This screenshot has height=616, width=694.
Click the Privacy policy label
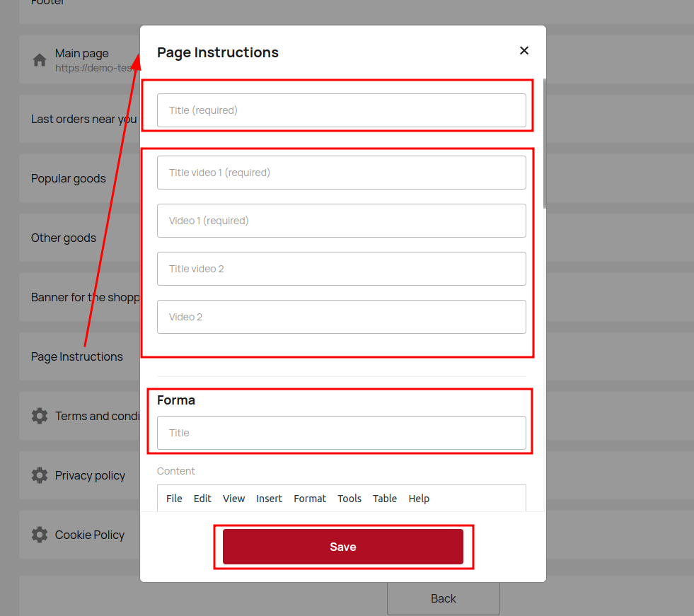(90, 475)
